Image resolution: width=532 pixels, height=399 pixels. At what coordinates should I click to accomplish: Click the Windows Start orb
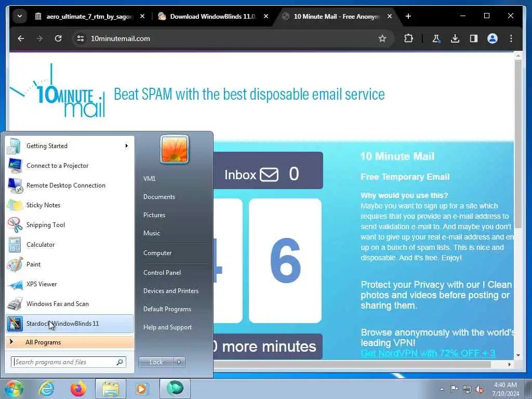(14, 389)
